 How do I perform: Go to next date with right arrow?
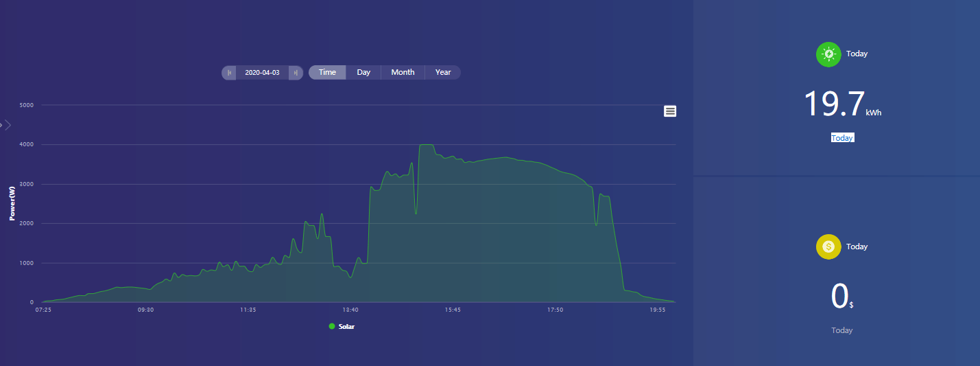point(296,73)
